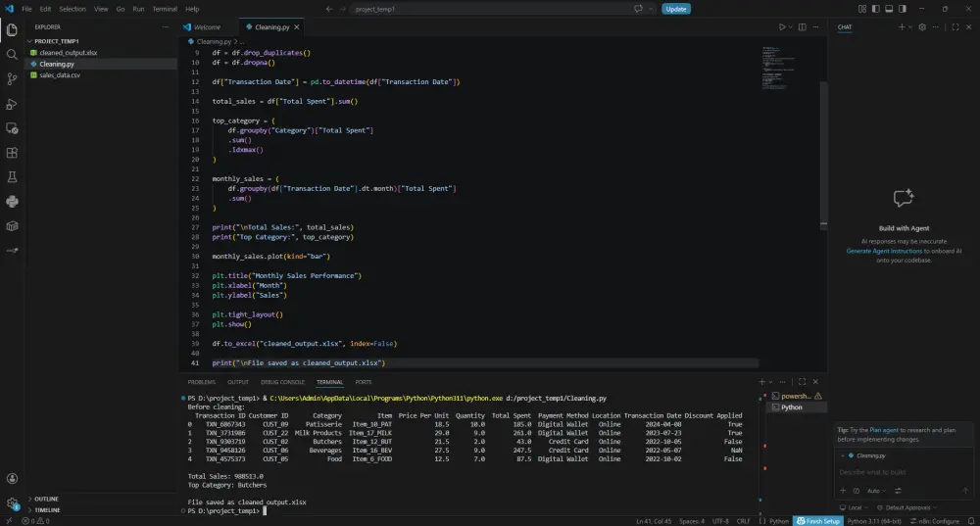Open the Help menu
980x526 pixels.
(192, 9)
